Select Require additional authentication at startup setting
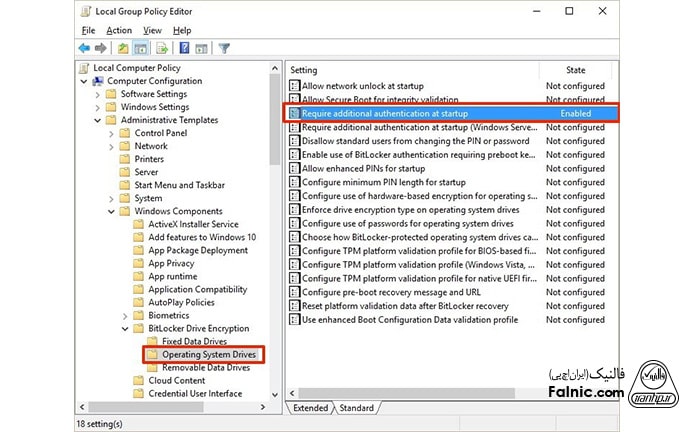This screenshot has width=694, height=432. (385, 114)
